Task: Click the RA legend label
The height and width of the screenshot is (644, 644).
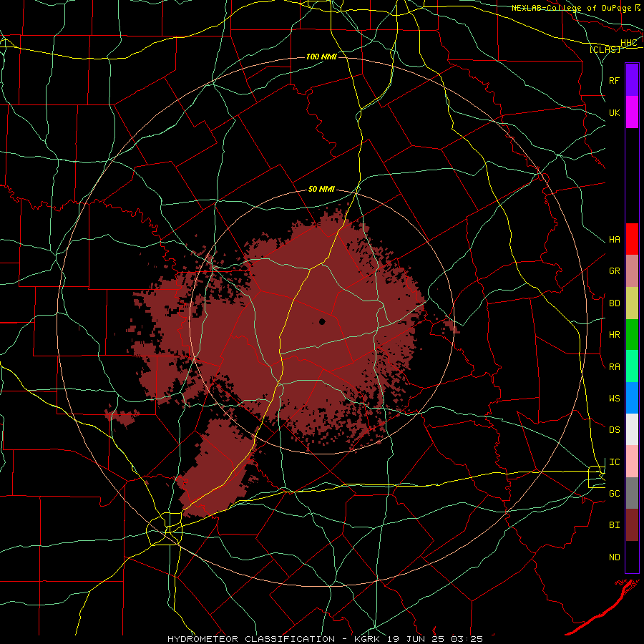Action: (615, 367)
